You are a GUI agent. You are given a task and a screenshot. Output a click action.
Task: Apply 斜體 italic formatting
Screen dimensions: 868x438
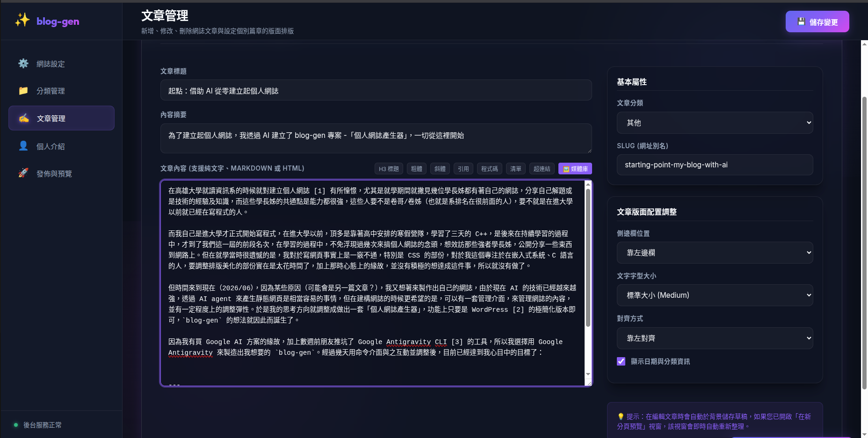click(440, 169)
